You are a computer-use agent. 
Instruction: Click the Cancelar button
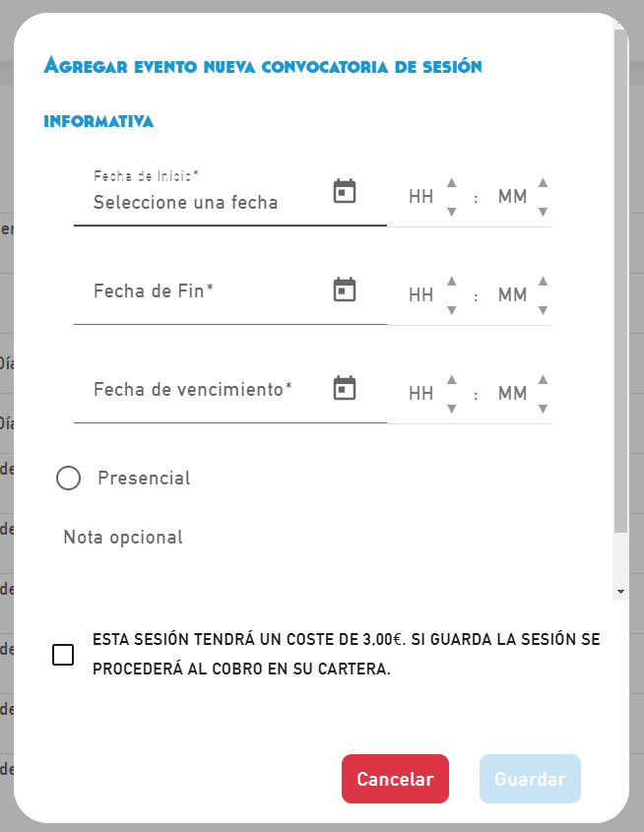coord(395,779)
